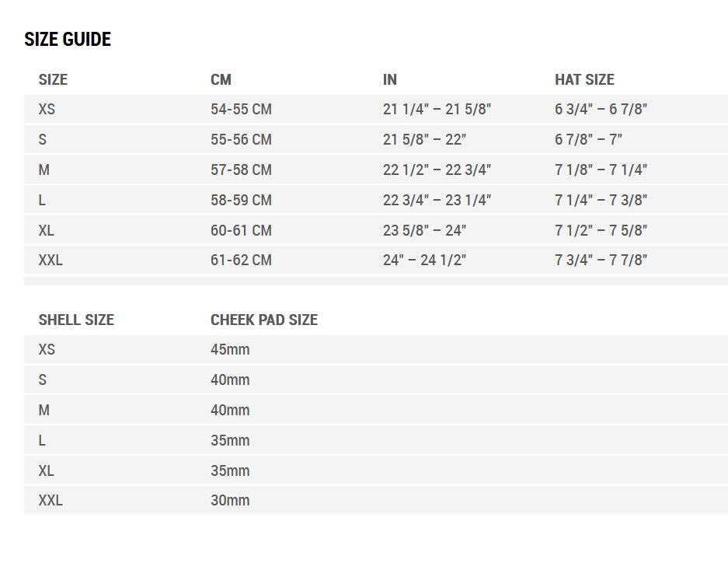
Task: Select the 54-55 CM cell
Action: (241, 110)
